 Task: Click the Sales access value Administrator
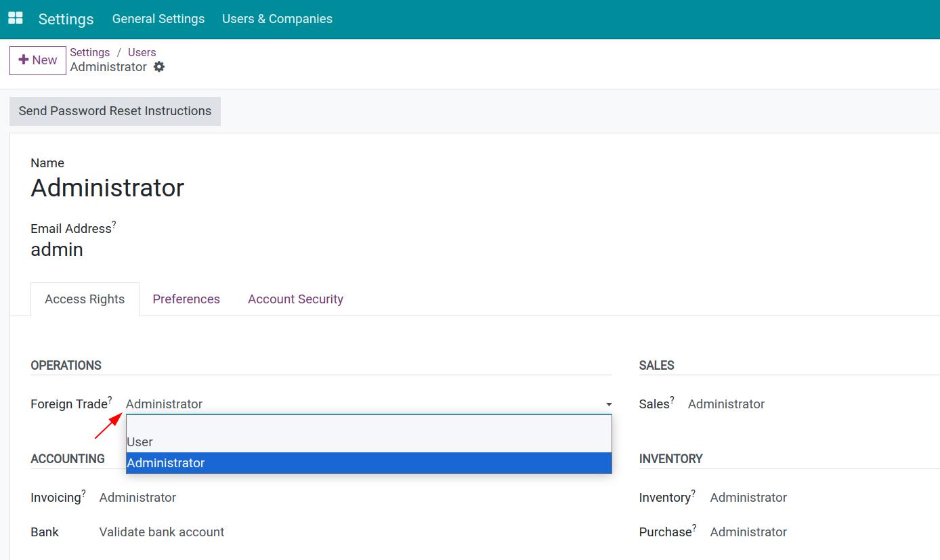726,404
